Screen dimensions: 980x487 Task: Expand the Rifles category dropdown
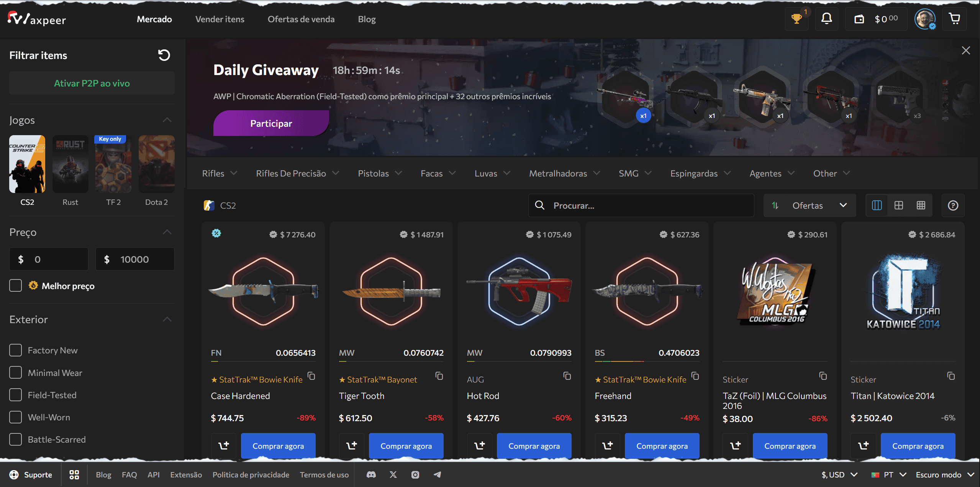[220, 173]
